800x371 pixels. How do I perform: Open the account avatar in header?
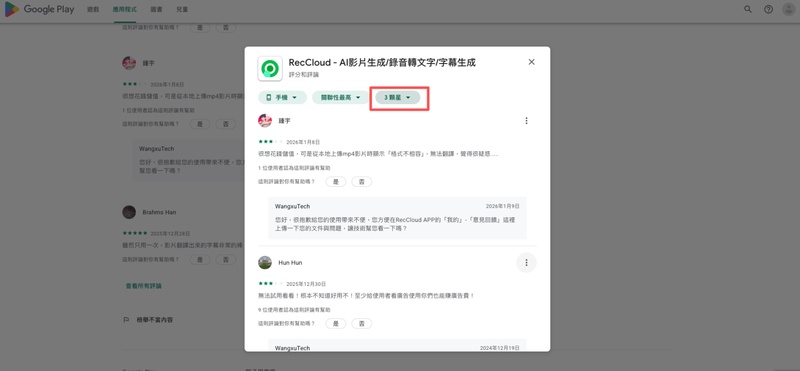point(788,9)
